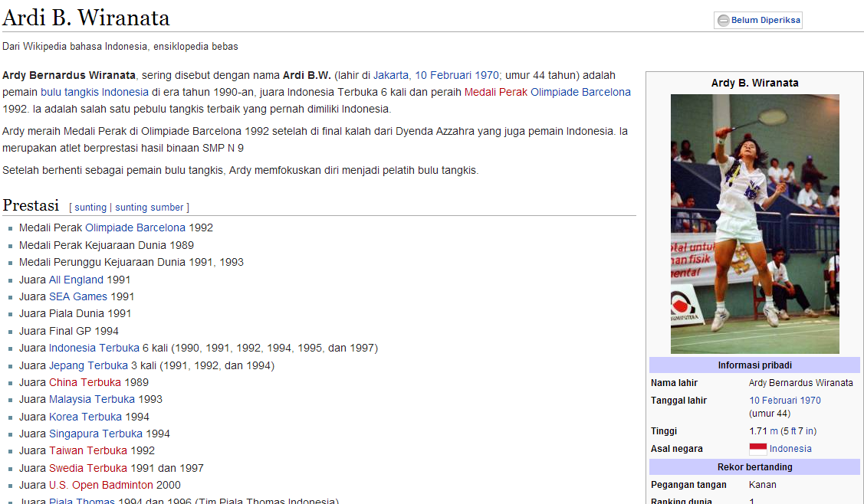Click the Informasi pribadi infobox header
864x504 pixels.
point(754,365)
